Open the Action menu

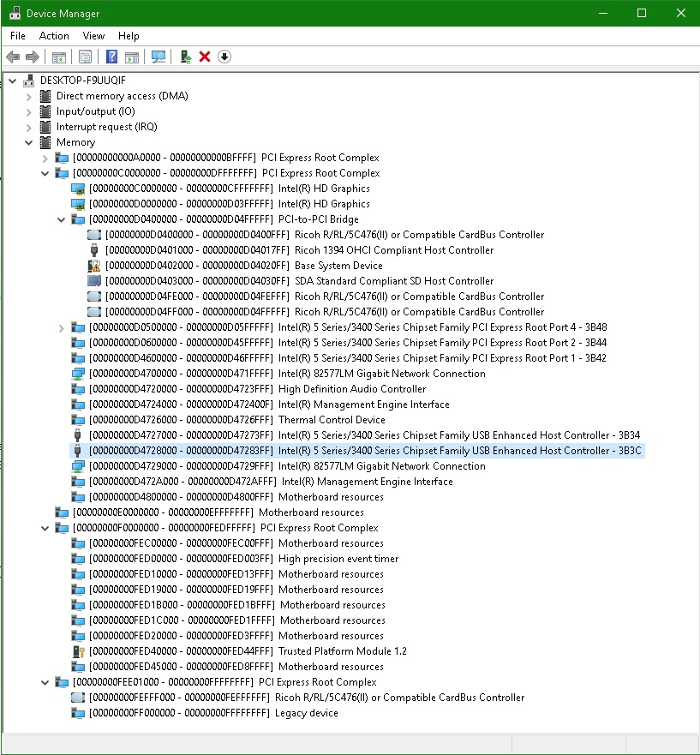click(x=54, y=36)
